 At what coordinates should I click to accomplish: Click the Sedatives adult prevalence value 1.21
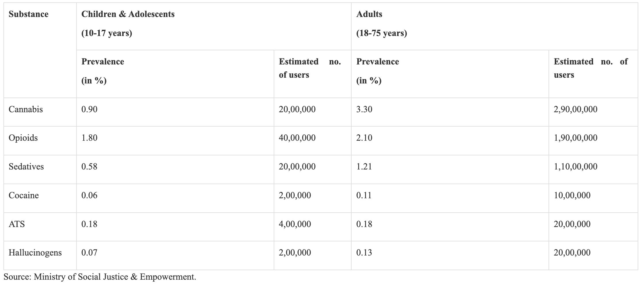click(x=364, y=167)
